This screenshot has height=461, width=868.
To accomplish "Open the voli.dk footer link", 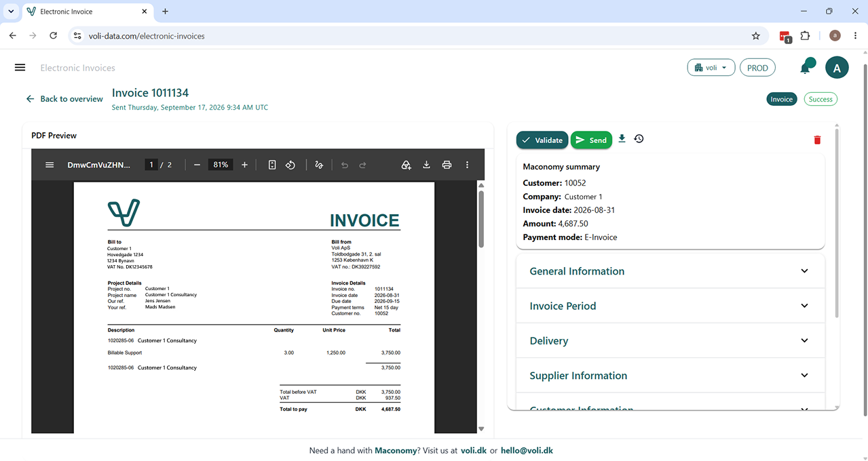I will click(474, 450).
